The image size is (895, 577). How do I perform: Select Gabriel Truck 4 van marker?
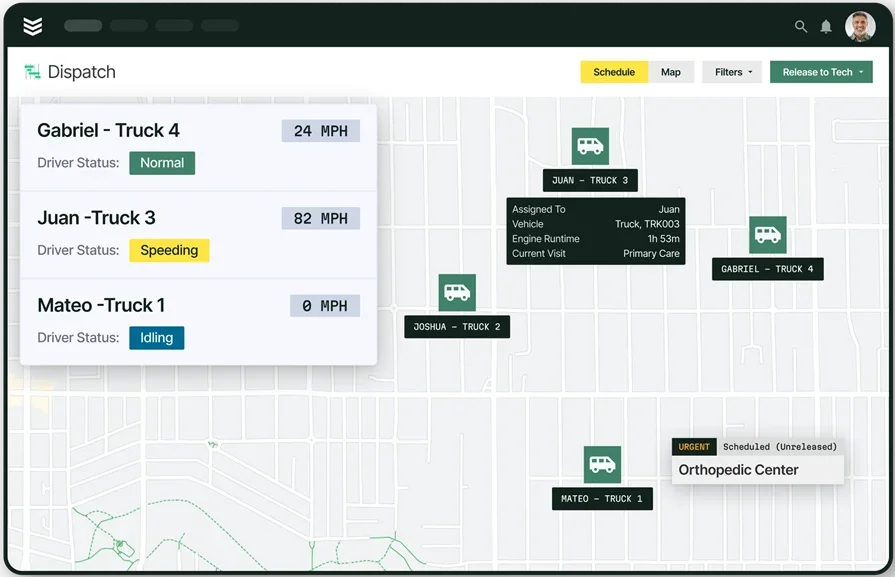click(767, 235)
